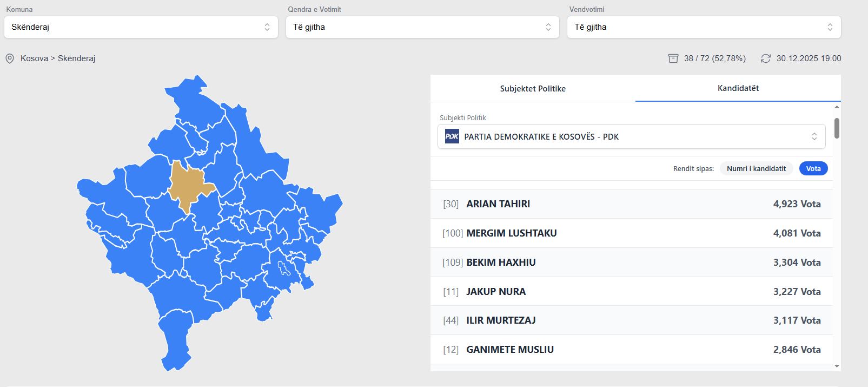The height and width of the screenshot is (387, 868).
Task: Open the Qendra e Votimit dropdown
Action: coord(422,27)
